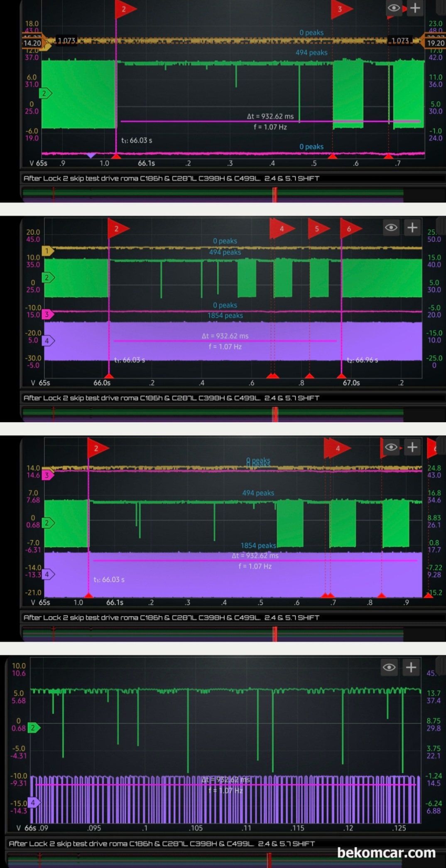Toggle the eye icon in the second chart
The image size is (446, 868).
tap(391, 227)
